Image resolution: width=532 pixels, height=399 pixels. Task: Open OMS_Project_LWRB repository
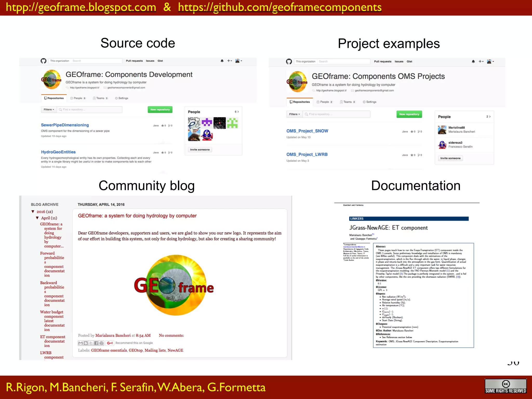point(307,154)
